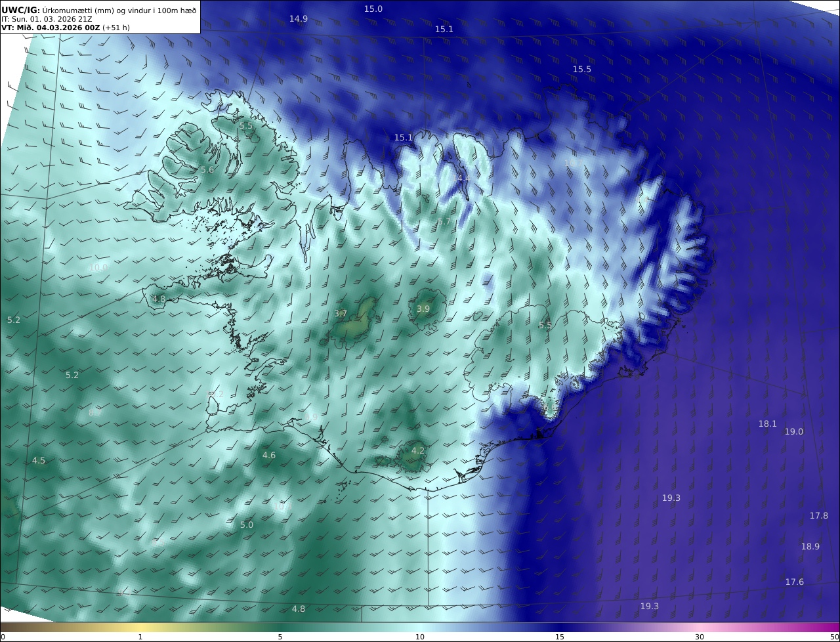Click the "5.5" value on Vatnajökull glacier
The image size is (840, 642).
pyautogui.click(x=545, y=326)
